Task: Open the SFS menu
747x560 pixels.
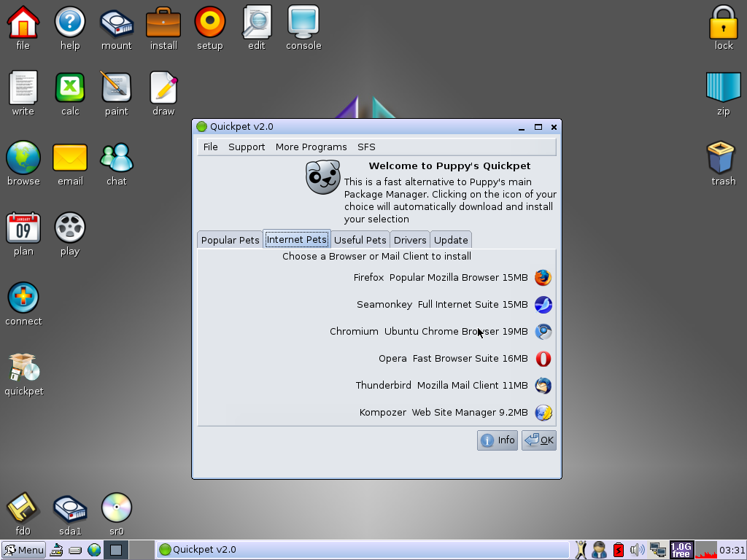Action: point(366,147)
